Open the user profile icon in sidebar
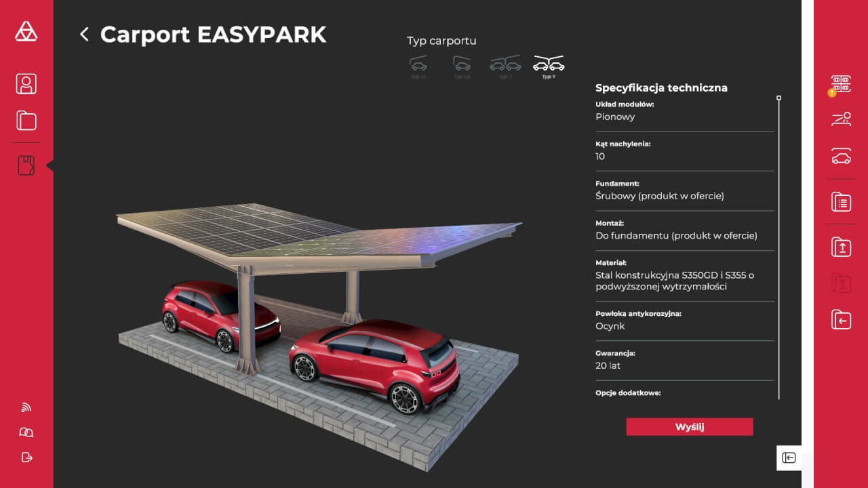 click(x=26, y=84)
